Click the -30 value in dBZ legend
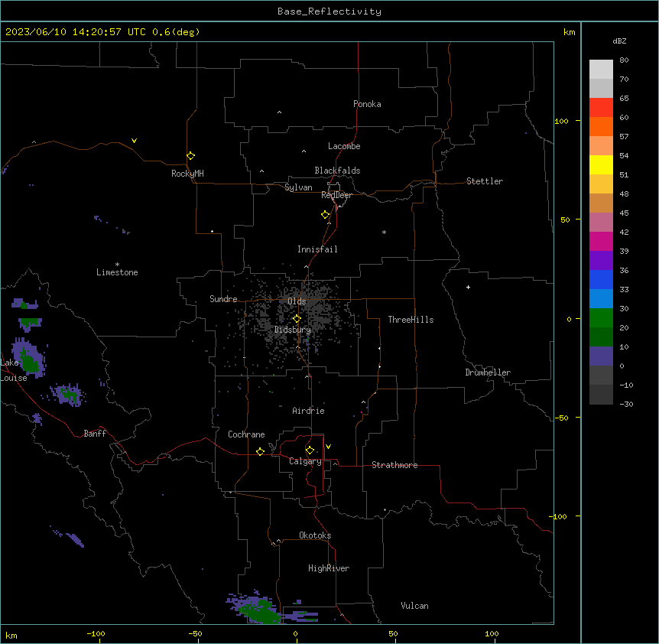Image resolution: width=659 pixels, height=644 pixels. pyautogui.click(x=626, y=404)
